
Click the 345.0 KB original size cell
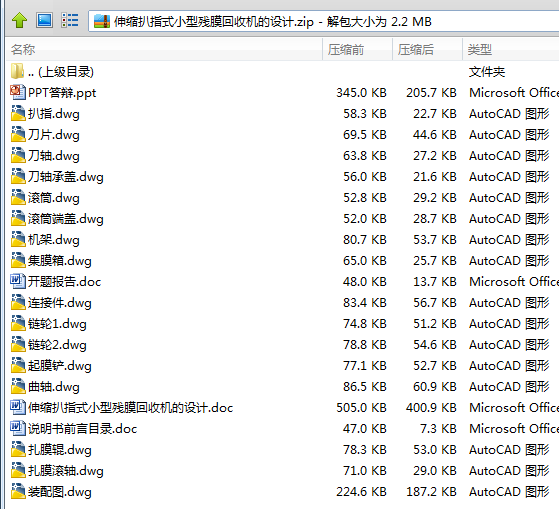[361, 93]
